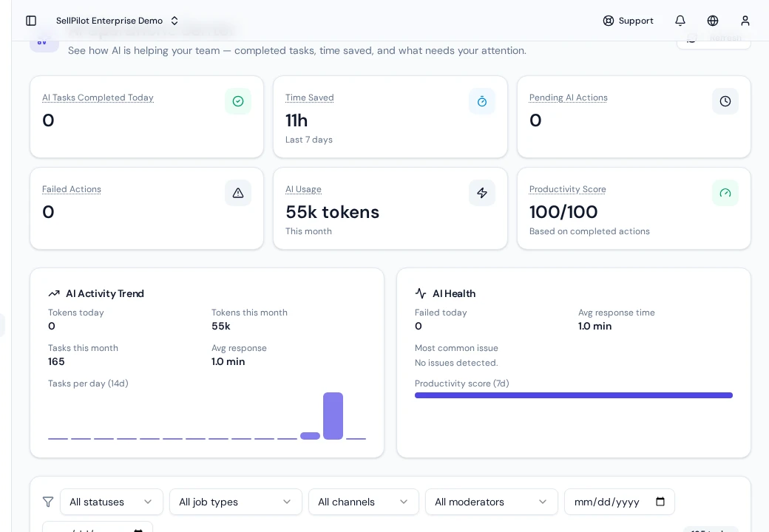Click the clock icon on Pending AI Actions card

tap(725, 101)
